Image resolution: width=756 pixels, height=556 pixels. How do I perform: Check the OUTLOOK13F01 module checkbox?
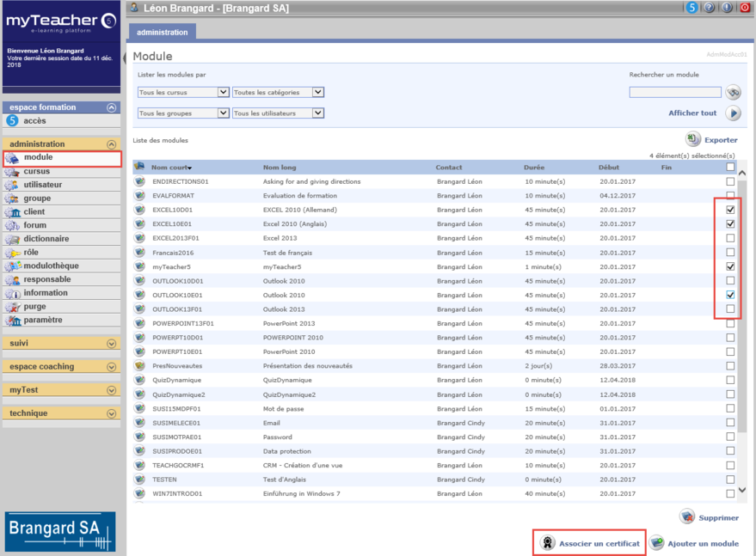(x=730, y=309)
